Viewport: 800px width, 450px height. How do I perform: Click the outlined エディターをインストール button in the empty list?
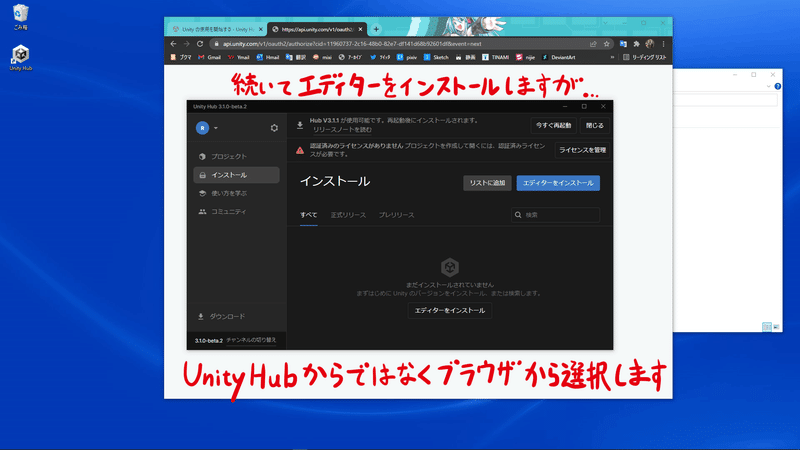(449, 310)
